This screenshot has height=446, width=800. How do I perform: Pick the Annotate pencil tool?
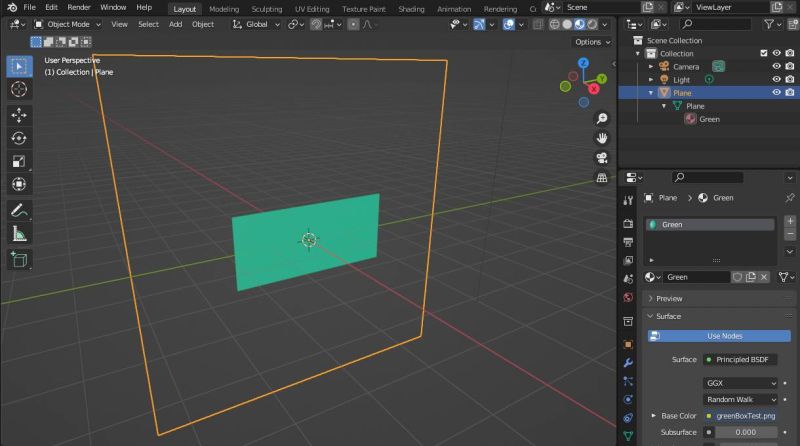19,210
